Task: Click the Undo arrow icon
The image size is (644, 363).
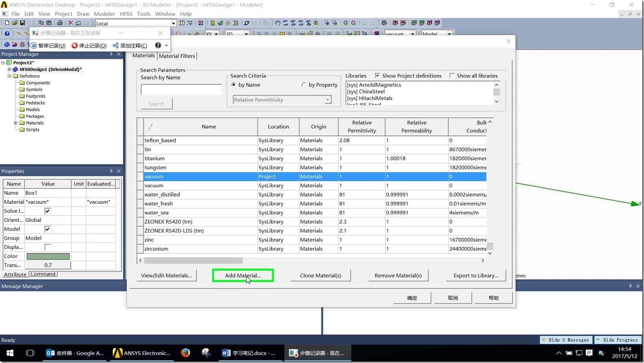Action: [78, 23]
